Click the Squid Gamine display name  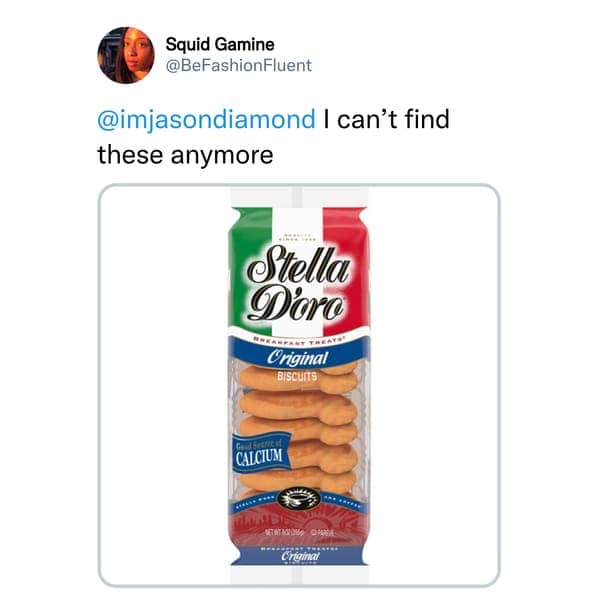(x=220, y=45)
